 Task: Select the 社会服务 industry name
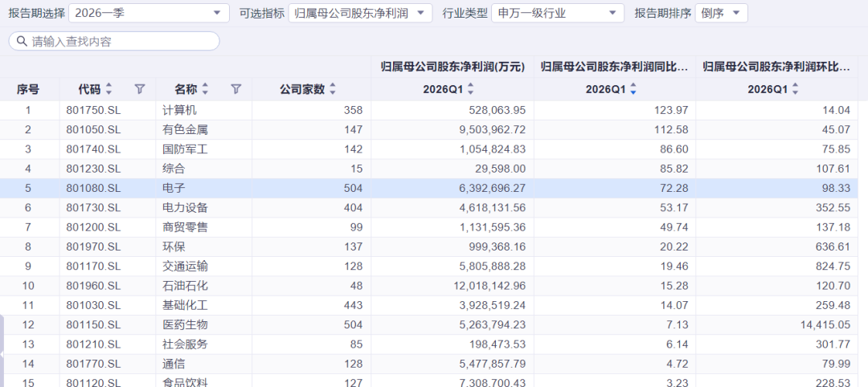[x=185, y=344]
